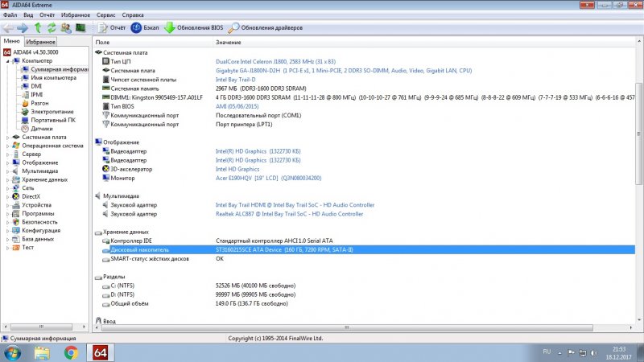This screenshot has width=644, height=362.
Task: Click the horizontal scrollbar in details pane
Action: point(362,325)
